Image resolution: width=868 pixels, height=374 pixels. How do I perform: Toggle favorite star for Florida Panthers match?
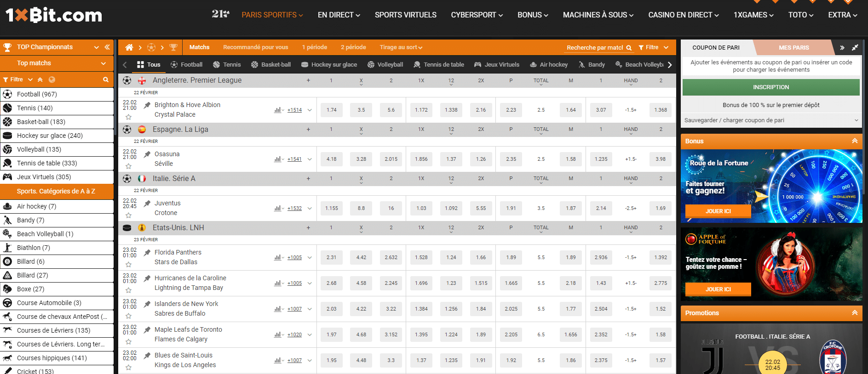coord(128,265)
